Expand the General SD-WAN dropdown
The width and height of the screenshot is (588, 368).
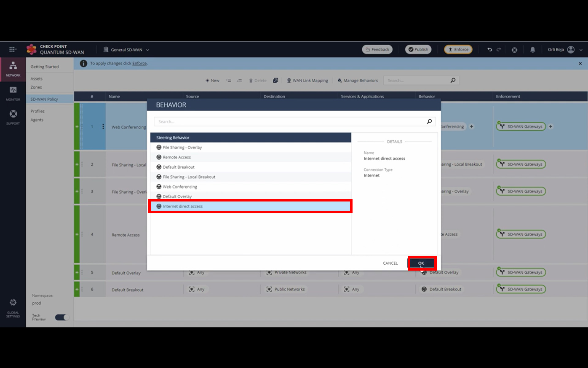[147, 50]
